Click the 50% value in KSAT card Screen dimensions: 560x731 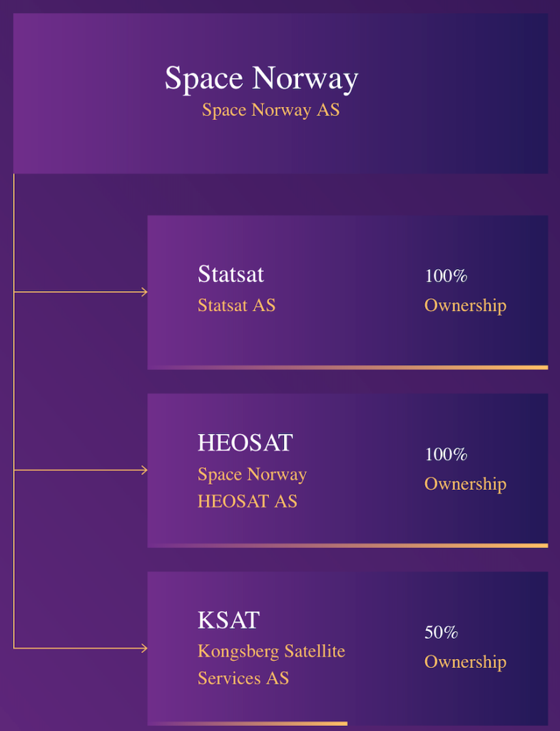pyautogui.click(x=441, y=632)
